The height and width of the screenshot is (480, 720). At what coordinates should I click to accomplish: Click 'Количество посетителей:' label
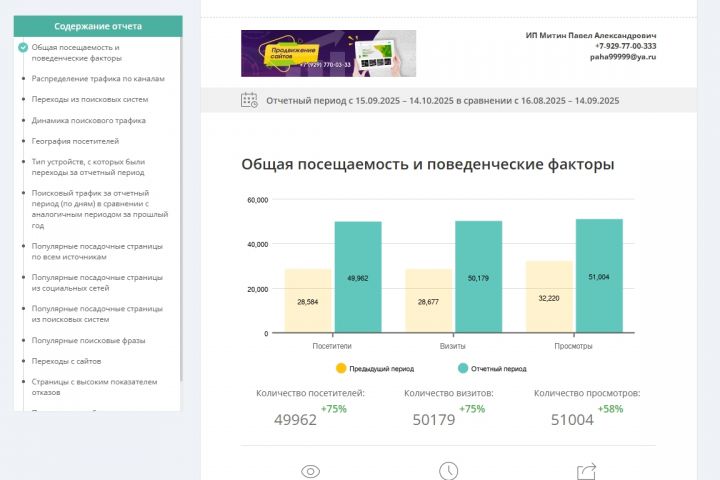tap(310, 393)
